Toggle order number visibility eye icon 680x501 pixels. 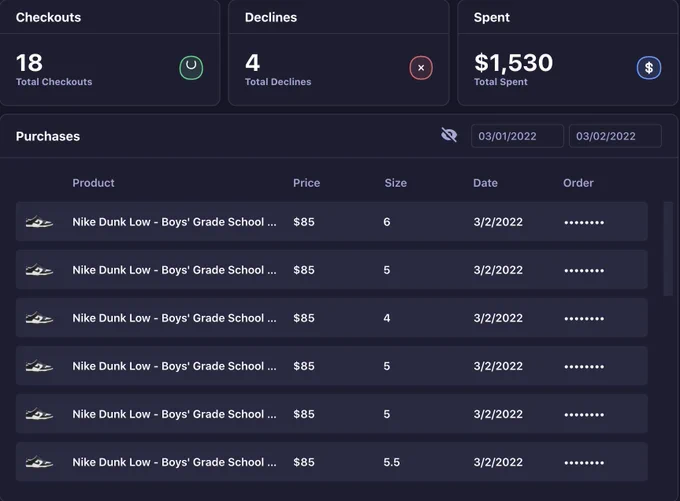tap(449, 135)
